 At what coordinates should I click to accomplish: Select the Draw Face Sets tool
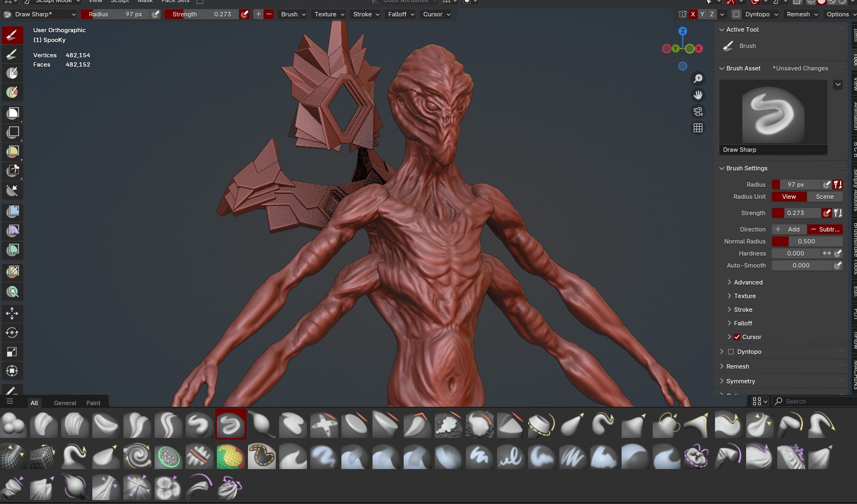pos(12,92)
